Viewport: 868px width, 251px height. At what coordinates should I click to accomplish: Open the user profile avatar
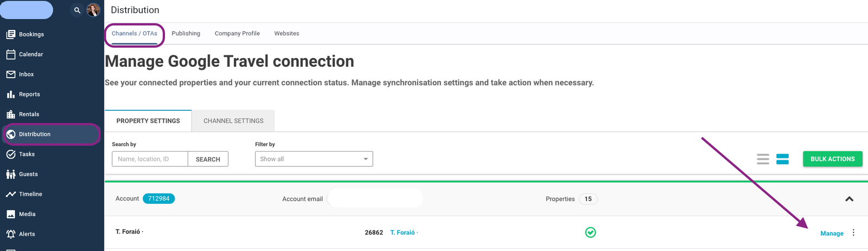click(93, 10)
